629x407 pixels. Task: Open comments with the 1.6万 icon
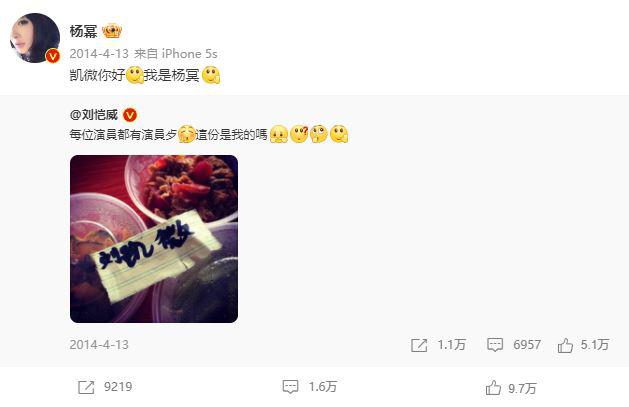pos(290,387)
